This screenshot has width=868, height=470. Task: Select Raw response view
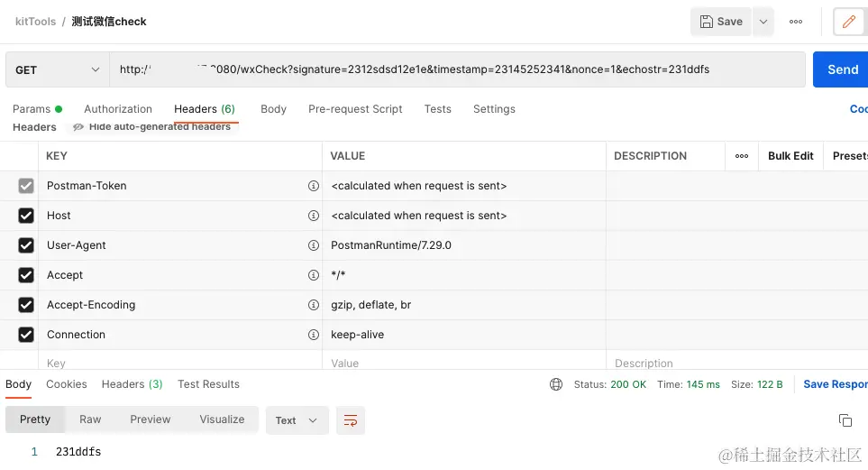point(90,419)
